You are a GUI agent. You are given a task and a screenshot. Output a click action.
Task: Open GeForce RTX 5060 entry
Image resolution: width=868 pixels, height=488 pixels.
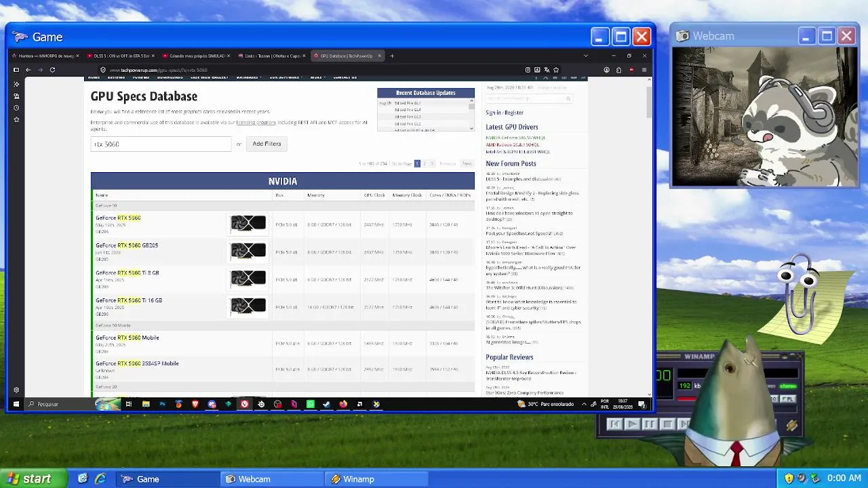[118, 218]
